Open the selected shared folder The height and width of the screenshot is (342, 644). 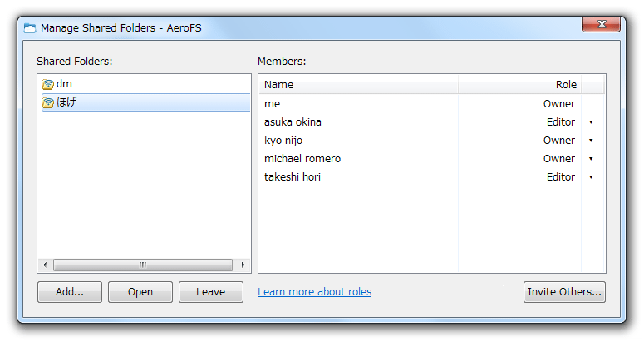click(140, 292)
